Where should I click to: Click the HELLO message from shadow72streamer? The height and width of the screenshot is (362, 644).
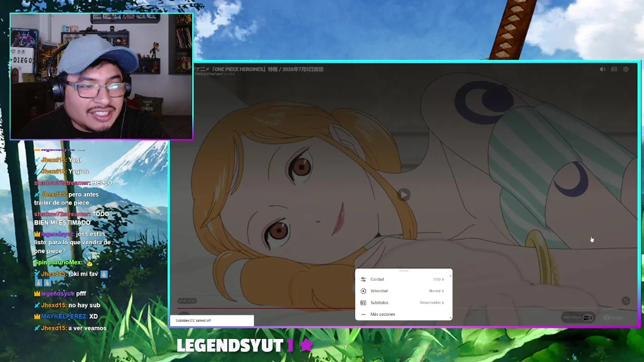102,183
